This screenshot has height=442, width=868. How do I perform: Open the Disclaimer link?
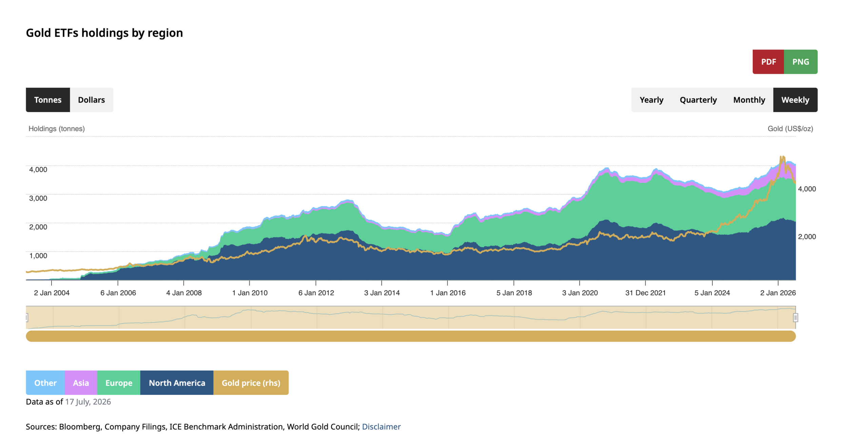(x=381, y=426)
